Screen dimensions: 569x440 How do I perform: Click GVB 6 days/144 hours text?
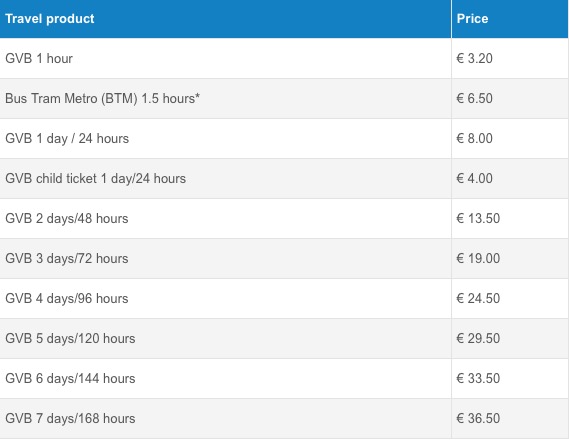pyautogui.click(x=70, y=378)
